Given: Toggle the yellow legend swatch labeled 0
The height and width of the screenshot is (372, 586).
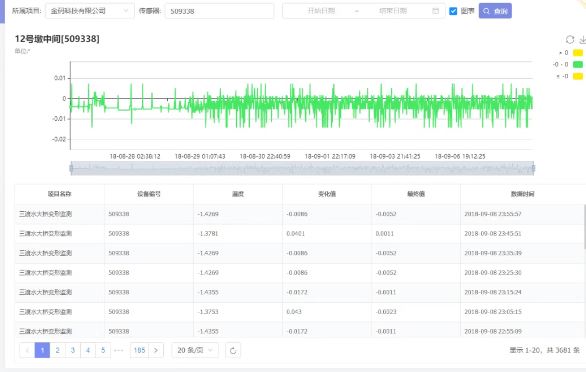Looking at the screenshot, I should click(x=578, y=53).
